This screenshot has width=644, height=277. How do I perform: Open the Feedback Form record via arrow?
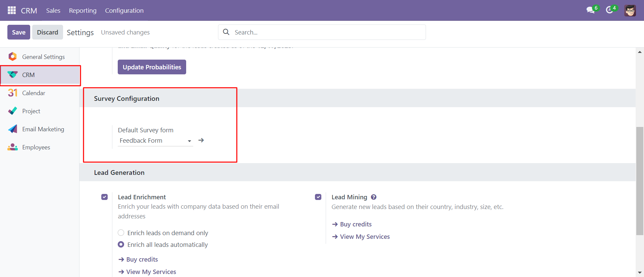[x=201, y=140]
